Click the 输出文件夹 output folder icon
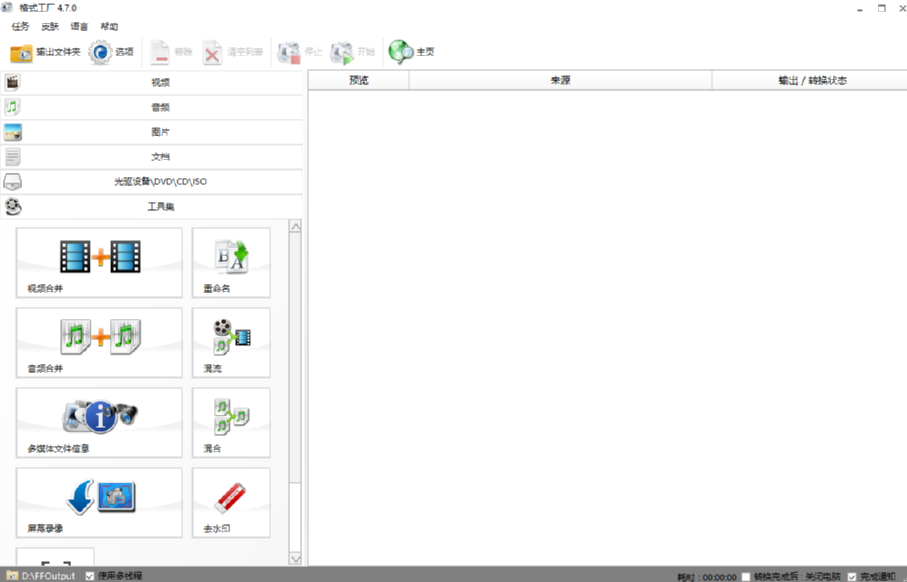This screenshot has width=907, height=582. 21,53
